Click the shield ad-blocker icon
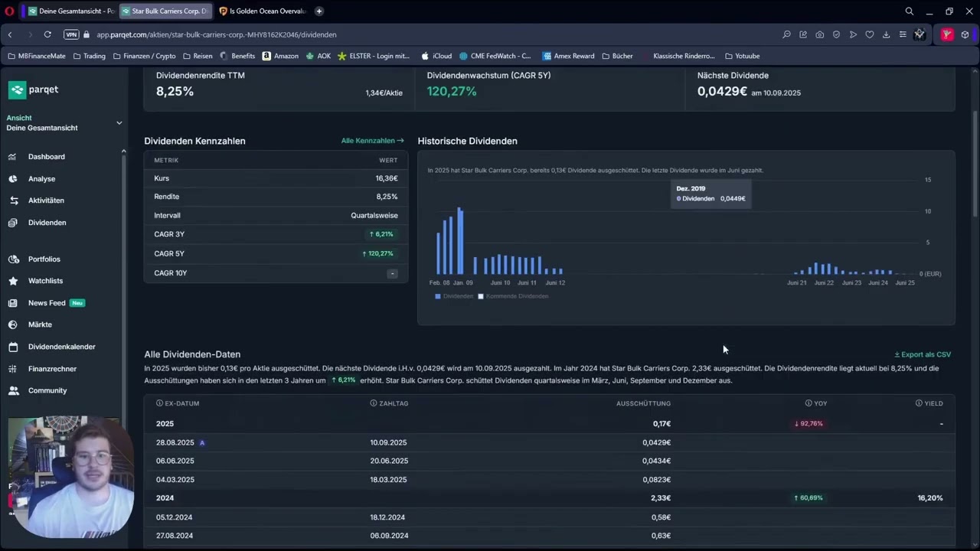980x551 pixels. (x=836, y=34)
